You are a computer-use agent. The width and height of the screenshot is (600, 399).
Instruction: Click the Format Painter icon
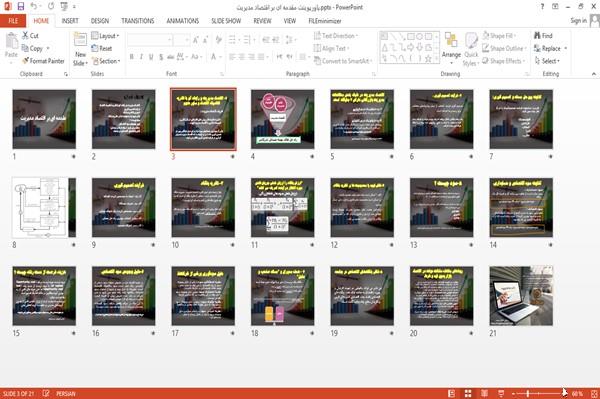[25, 61]
